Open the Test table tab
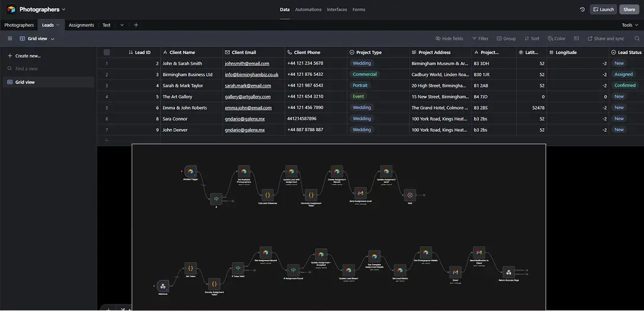The height and width of the screenshot is (311, 644). click(x=106, y=25)
